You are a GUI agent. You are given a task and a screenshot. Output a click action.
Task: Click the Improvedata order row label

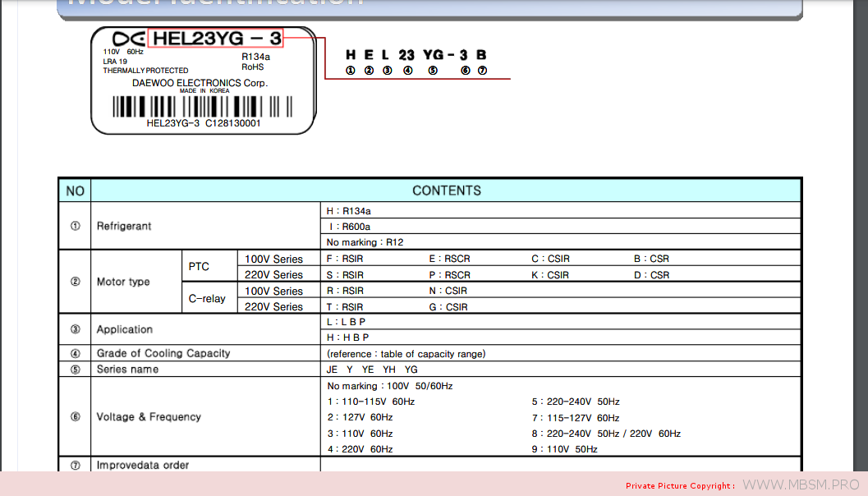(x=143, y=465)
